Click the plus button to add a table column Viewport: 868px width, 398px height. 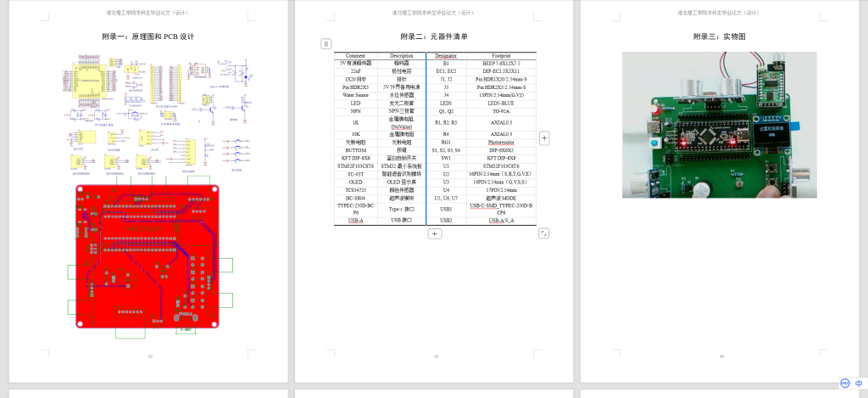[544, 138]
